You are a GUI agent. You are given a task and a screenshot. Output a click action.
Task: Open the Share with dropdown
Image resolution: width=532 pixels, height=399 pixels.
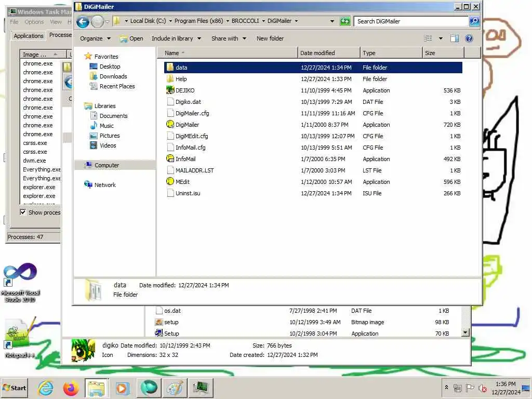pos(229,38)
